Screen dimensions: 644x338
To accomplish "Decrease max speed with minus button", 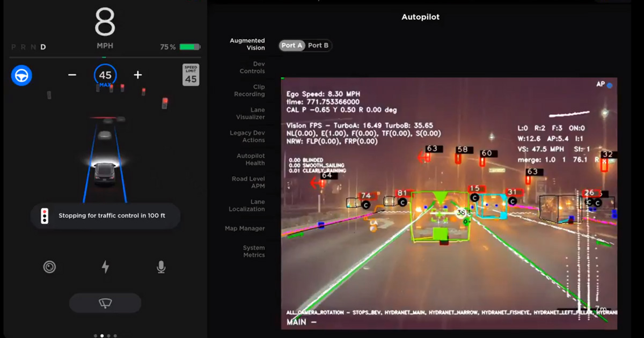I will [x=72, y=75].
